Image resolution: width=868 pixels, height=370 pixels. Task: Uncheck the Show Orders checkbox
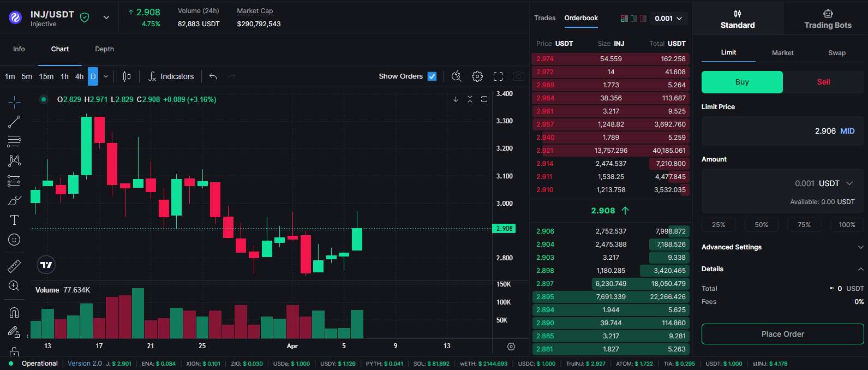pos(432,76)
